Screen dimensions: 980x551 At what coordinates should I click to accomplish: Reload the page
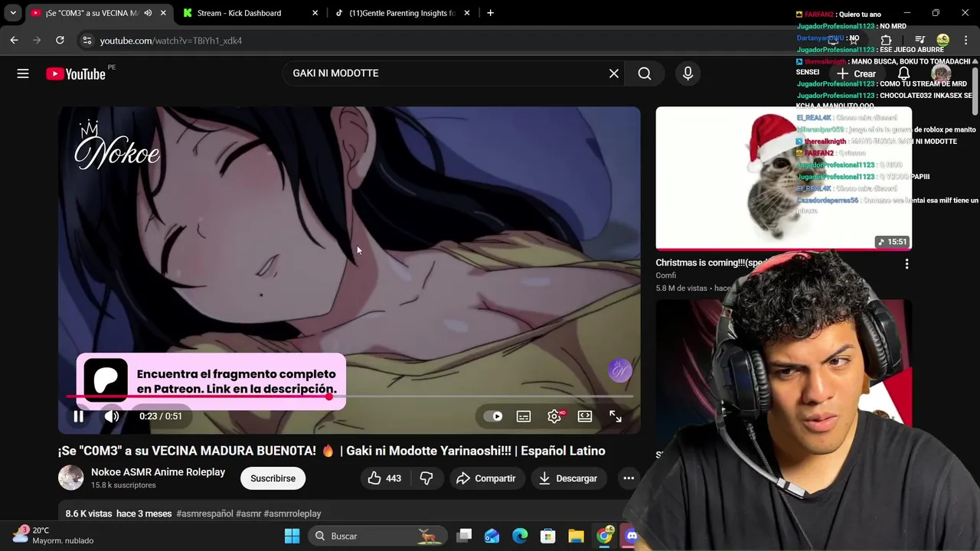(x=60, y=40)
